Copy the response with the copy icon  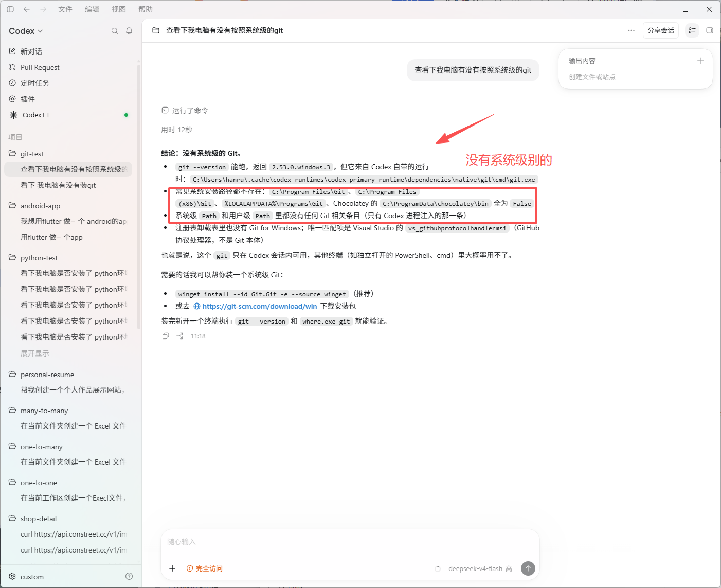tap(166, 336)
